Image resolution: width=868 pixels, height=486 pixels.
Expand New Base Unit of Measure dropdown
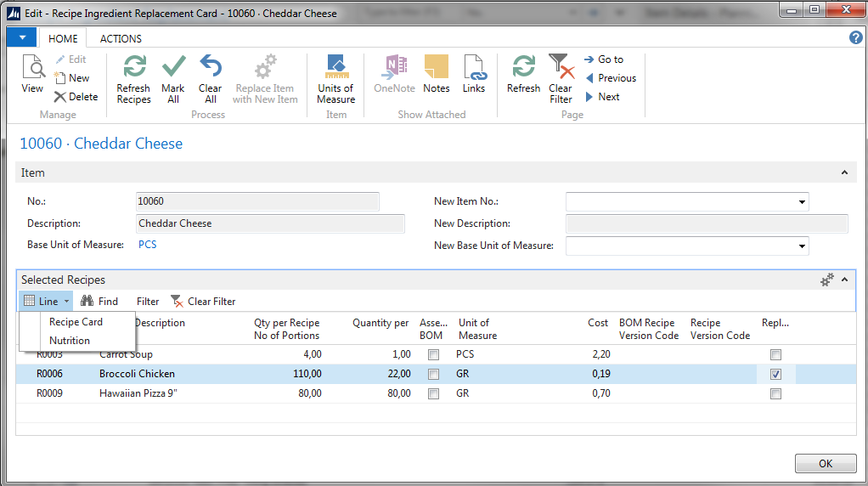click(801, 246)
